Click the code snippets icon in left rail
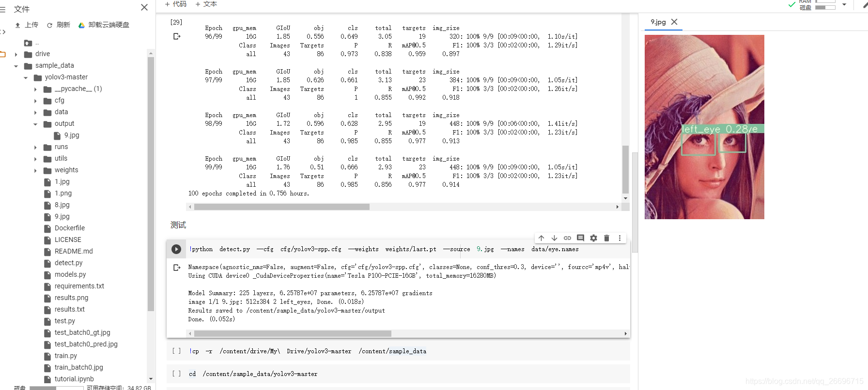 (2, 32)
